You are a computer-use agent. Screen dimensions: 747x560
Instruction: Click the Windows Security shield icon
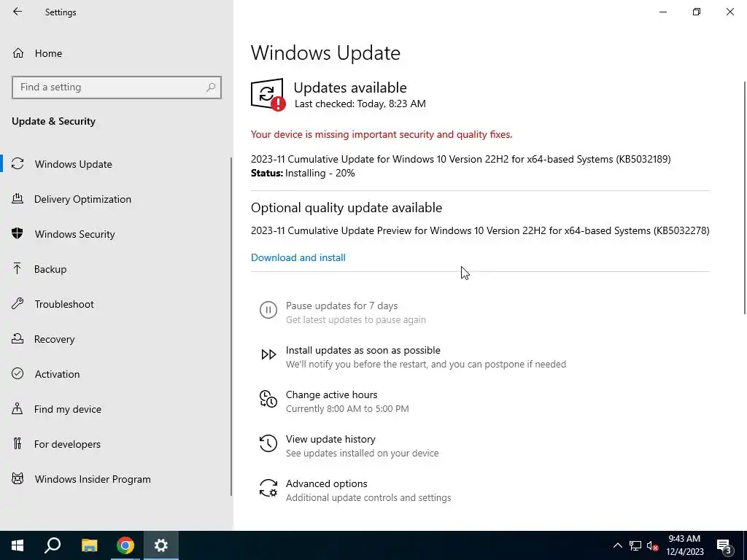click(18, 234)
